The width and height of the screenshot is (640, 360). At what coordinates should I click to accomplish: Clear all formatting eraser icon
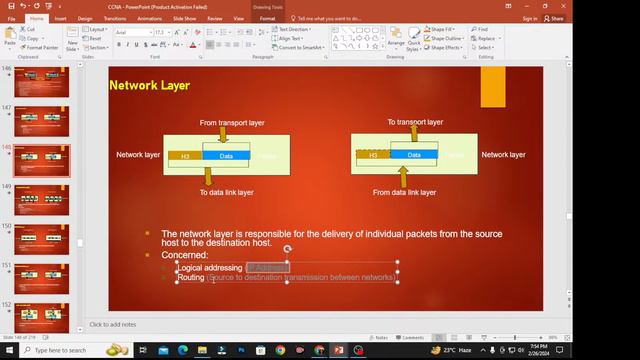click(x=198, y=32)
